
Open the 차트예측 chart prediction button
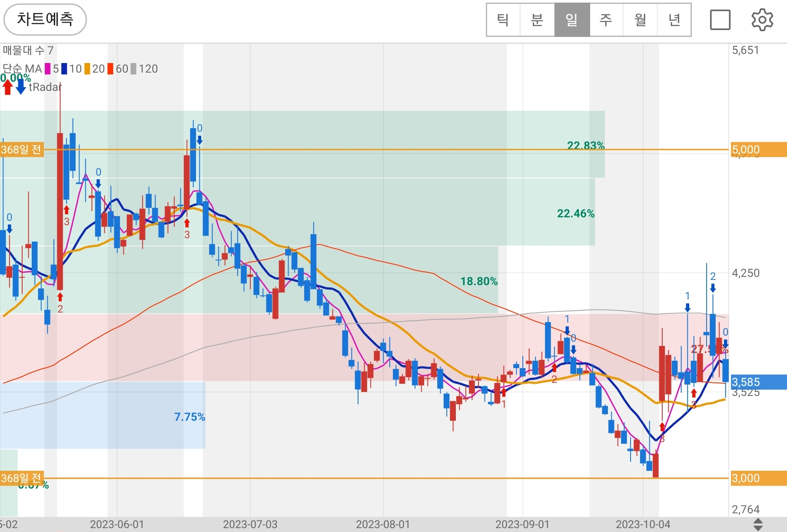45,20
